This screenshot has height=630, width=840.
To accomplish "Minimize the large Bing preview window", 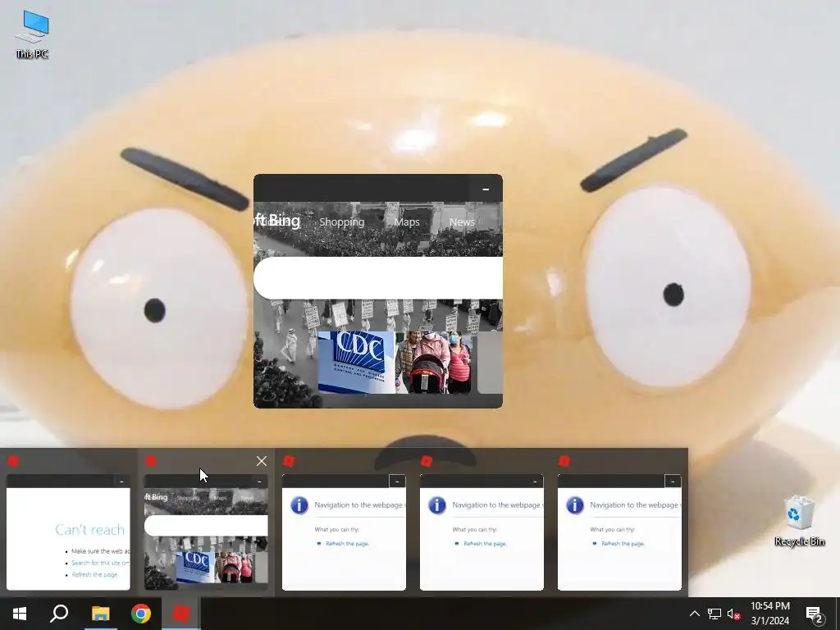I will [x=486, y=189].
